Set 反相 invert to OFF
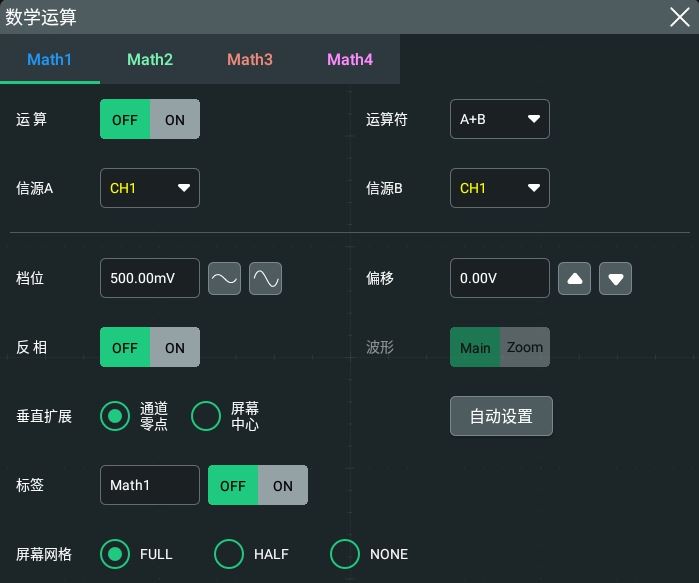The width and height of the screenshot is (699, 583). (125, 347)
